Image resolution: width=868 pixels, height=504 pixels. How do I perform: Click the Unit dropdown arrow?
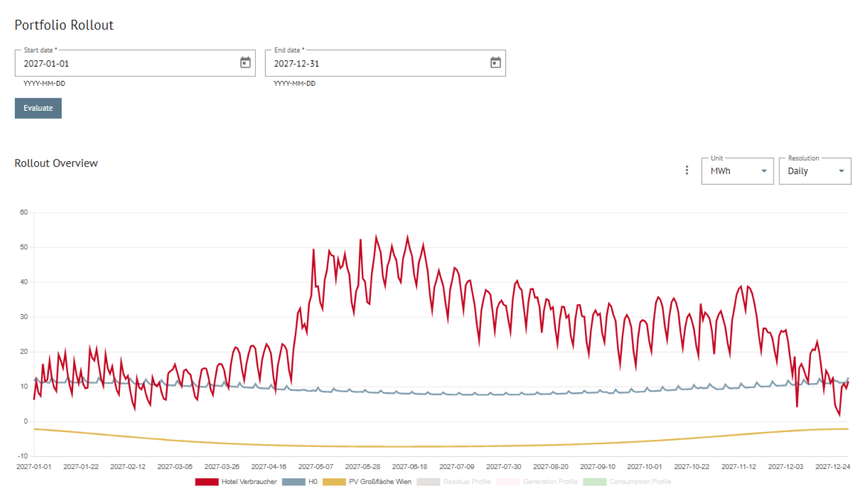tap(764, 171)
